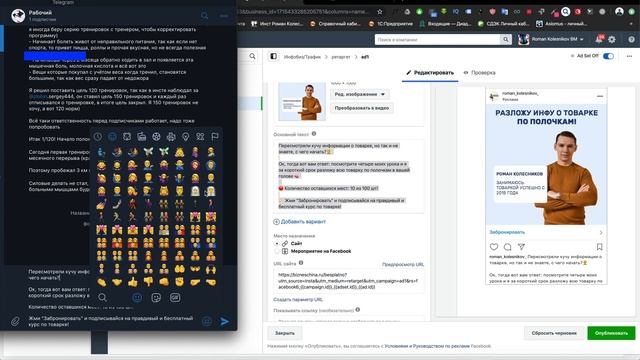Toggle side panel icon near breadcrumb
640x360 pixels.
point(273,56)
